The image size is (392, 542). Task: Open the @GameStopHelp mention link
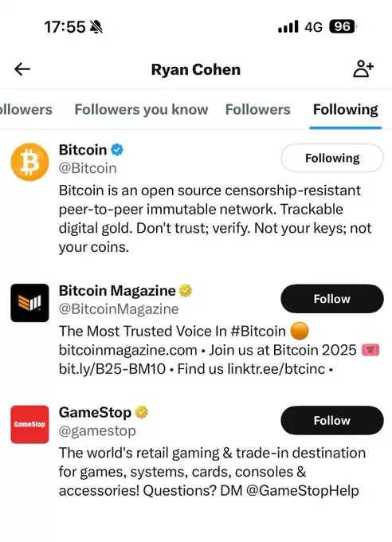click(303, 490)
